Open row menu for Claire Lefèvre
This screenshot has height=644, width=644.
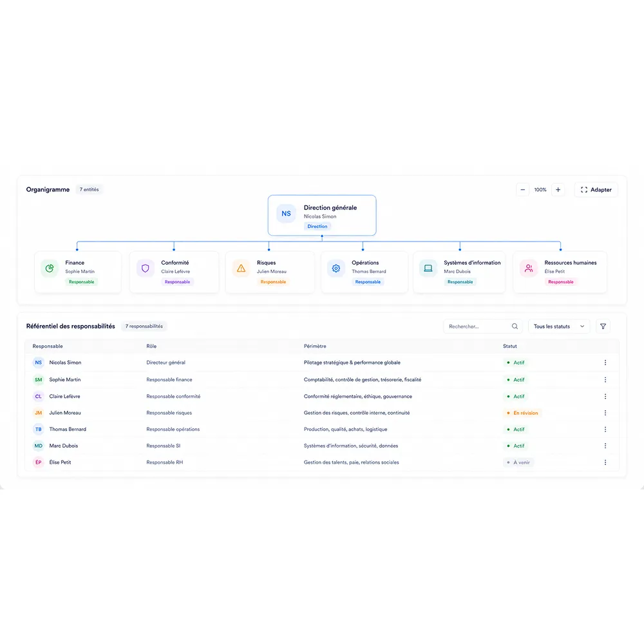click(x=605, y=396)
